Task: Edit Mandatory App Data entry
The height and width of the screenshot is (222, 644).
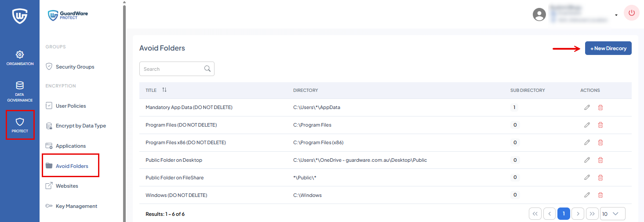Action: tap(587, 107)
